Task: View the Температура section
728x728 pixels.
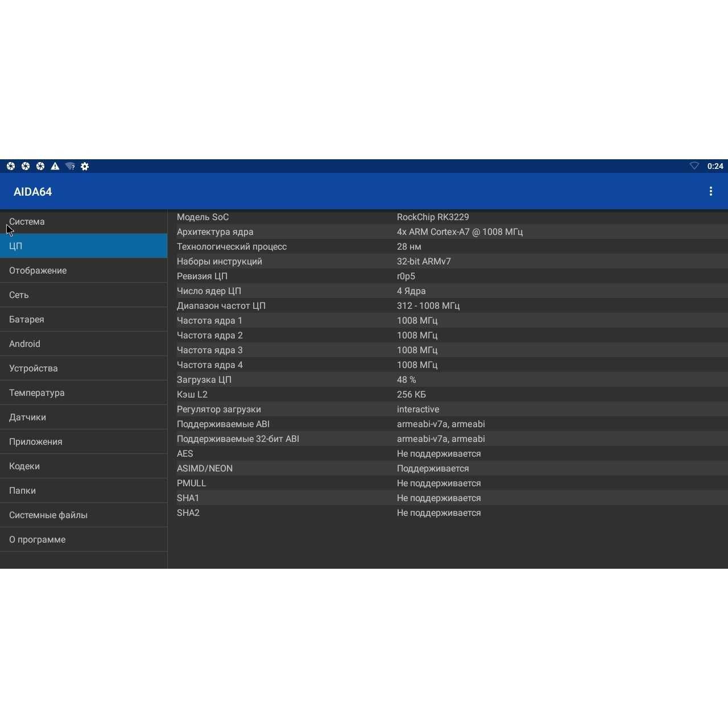Action: [x=84, y=393]
